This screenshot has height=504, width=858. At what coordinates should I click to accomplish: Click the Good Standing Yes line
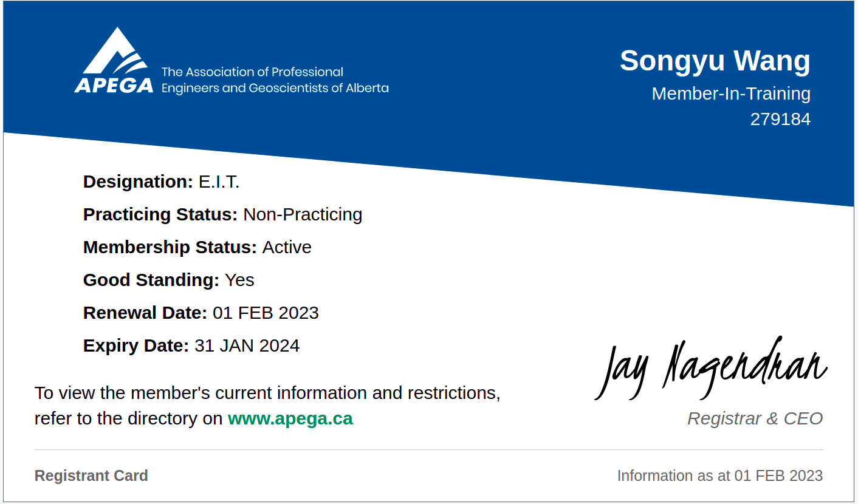click(x=168, y=280)
